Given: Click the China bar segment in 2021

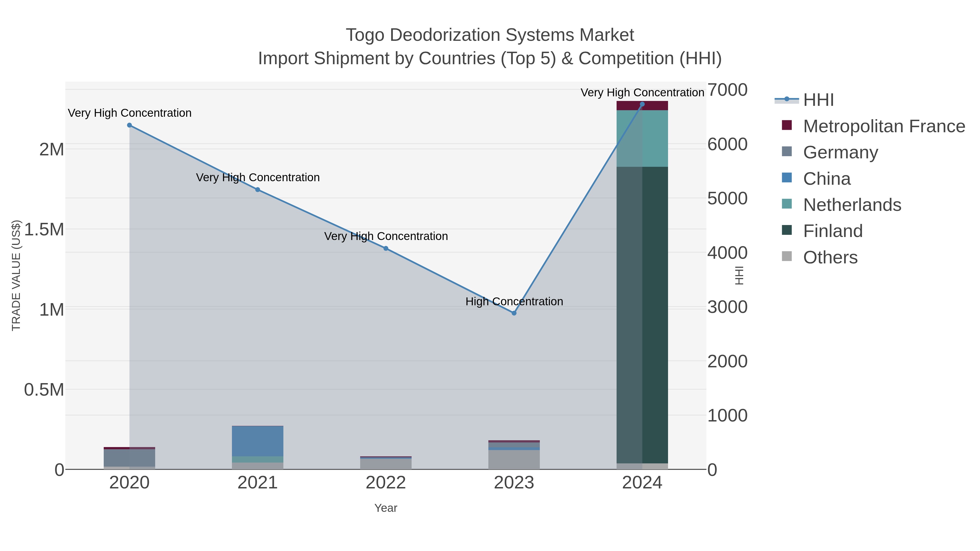Looking at the screenshot, I should [258, 441].
